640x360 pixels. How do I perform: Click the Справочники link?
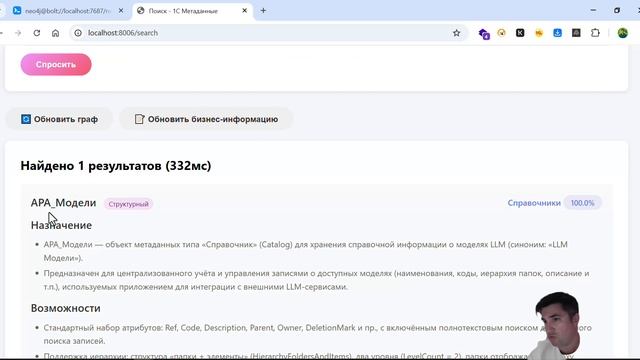[x=534, y=203]
